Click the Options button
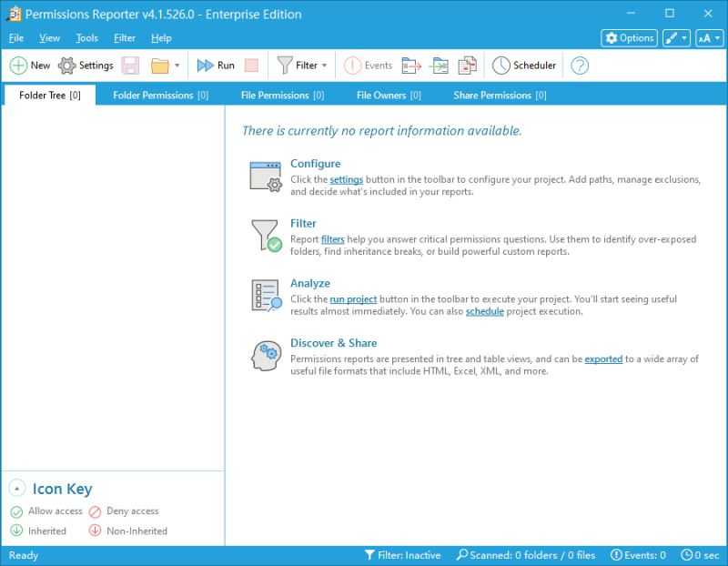This screenshot has height=566, width=728. 629,38
